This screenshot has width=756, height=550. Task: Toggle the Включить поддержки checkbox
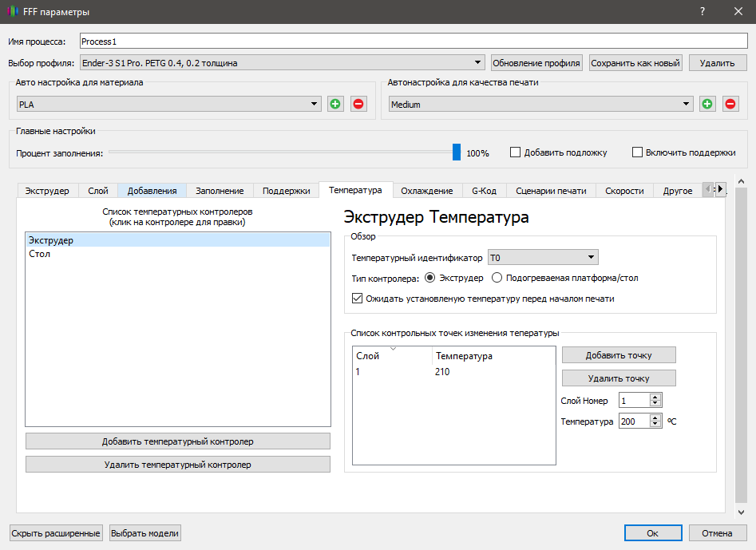[x=637, y=152]
